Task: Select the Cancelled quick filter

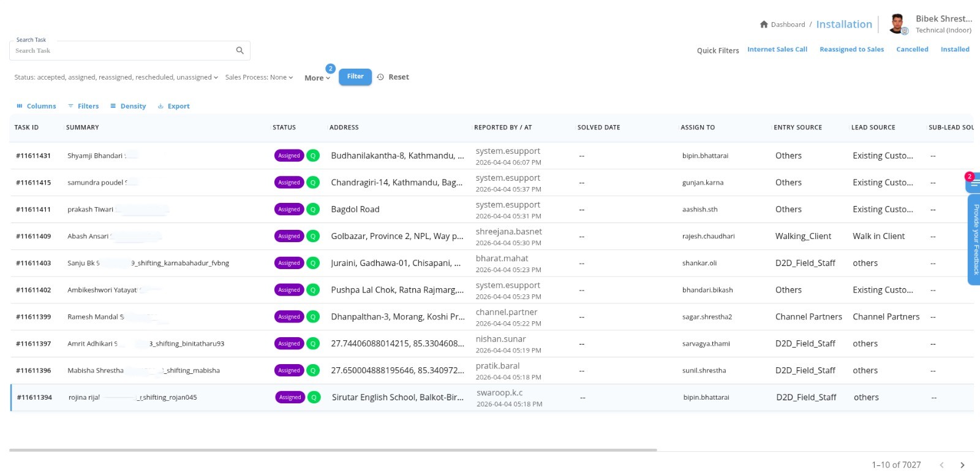Action: 912,50
